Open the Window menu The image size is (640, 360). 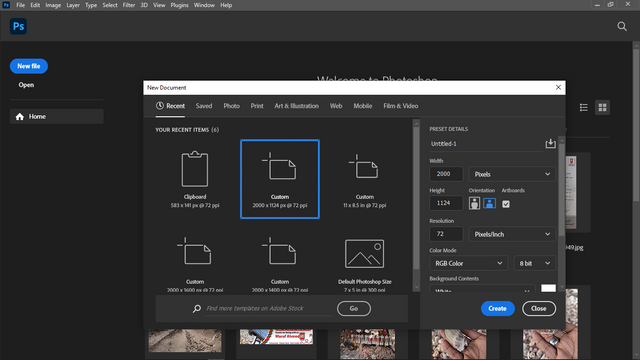(204, 5)
